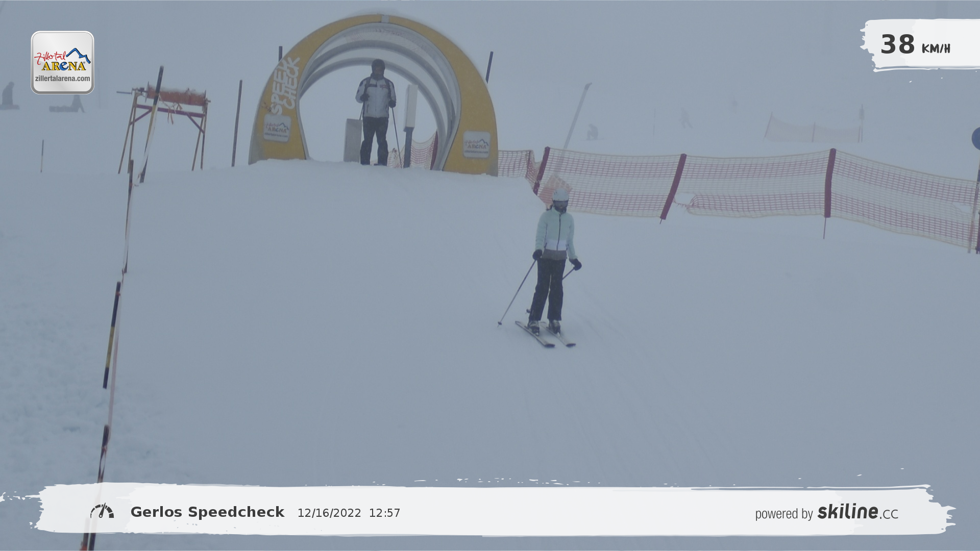Click the KM/H unit label

(x=936, y=48)
